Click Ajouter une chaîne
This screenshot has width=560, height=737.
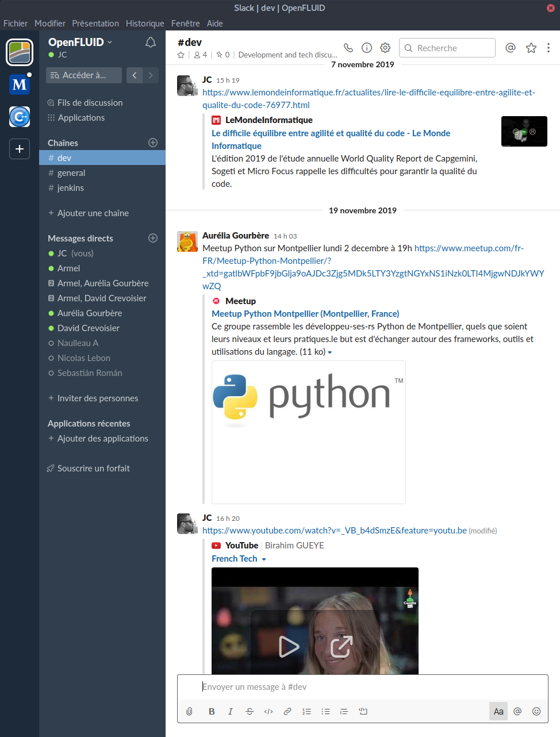[93, 213]
